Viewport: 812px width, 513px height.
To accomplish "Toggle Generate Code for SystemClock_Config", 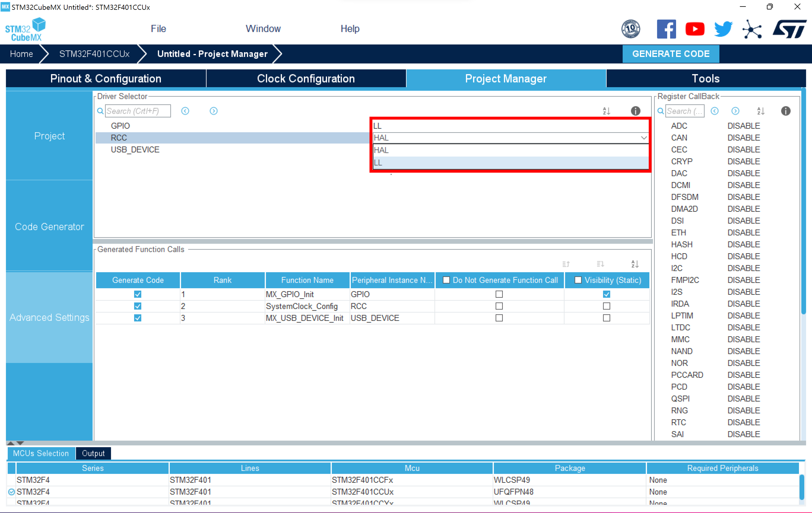I will (138, 306).
